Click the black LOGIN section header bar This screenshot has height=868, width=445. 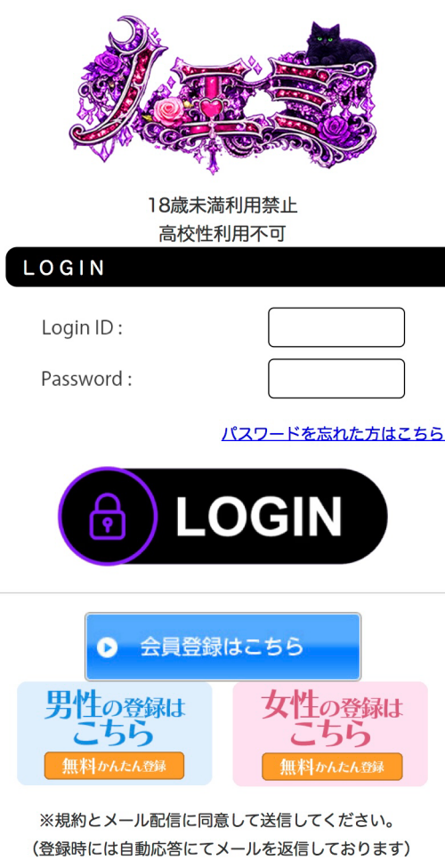pyautogui.click(x=225, y=267)
